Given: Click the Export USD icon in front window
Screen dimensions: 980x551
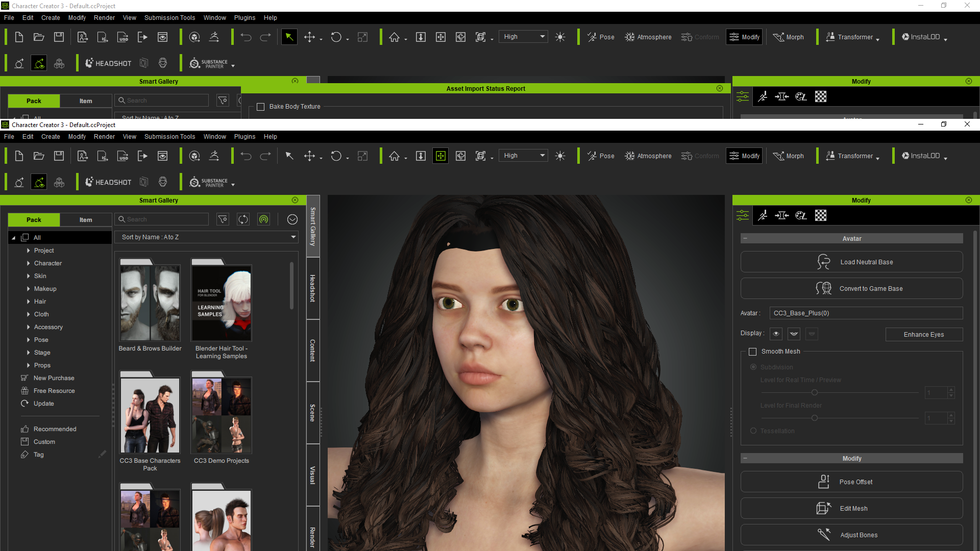Looking at the screenshot, I should (123, 156).
